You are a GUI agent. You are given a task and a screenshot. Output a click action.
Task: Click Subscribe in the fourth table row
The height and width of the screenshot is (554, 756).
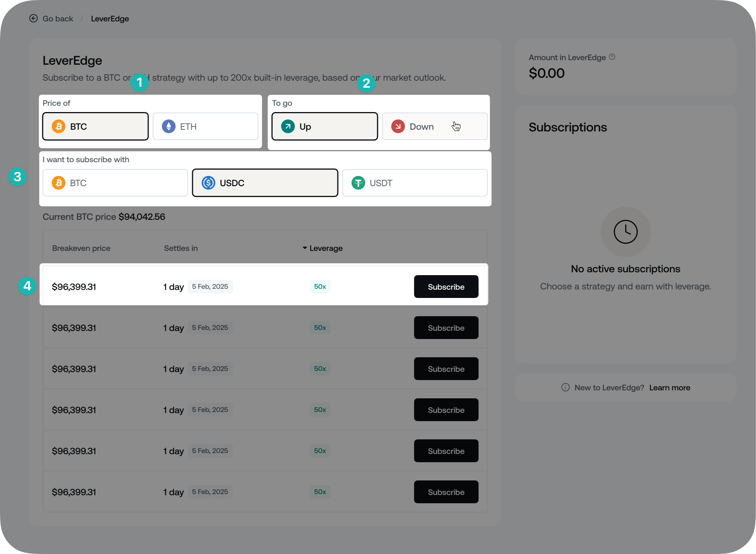click(x=446, y=410)
